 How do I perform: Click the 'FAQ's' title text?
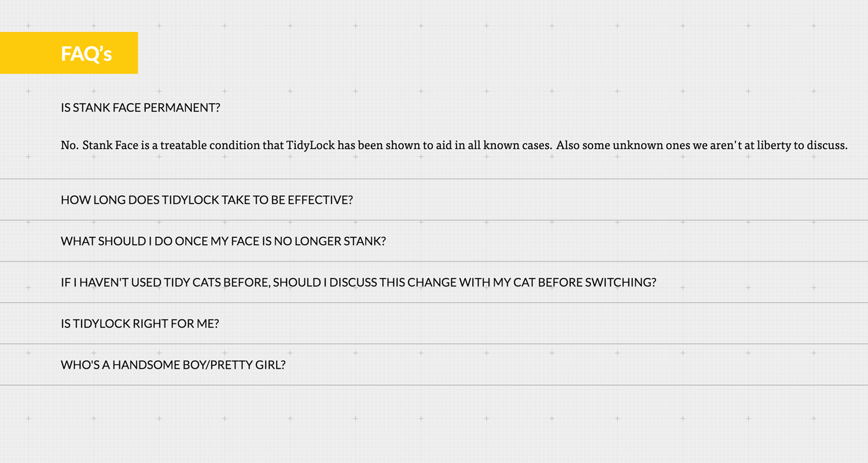click(86, 54)
